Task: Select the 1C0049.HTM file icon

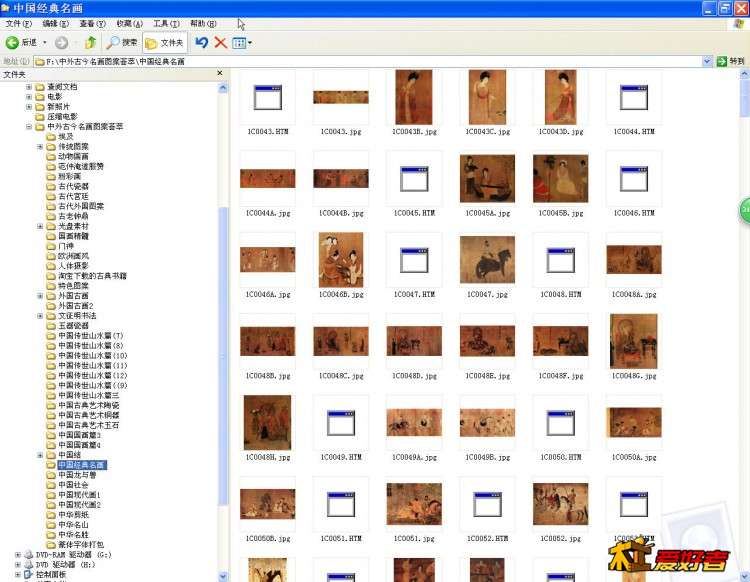Action: coord(341,423)
